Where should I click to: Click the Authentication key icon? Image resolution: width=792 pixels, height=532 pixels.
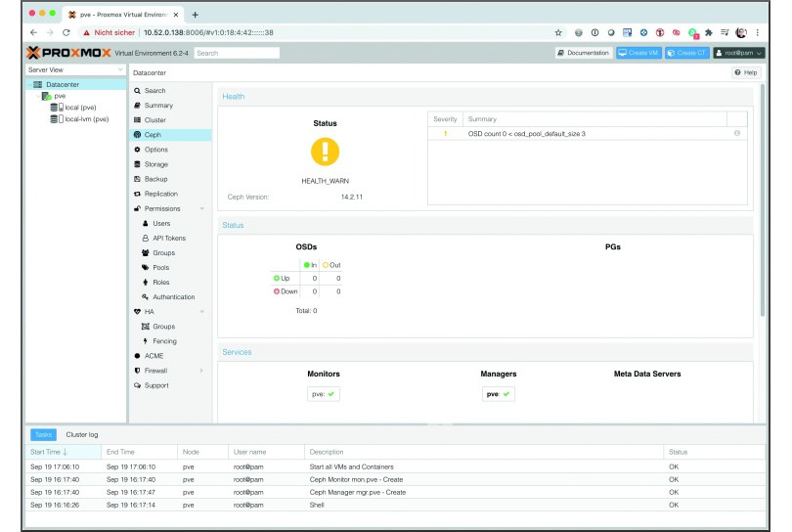pyautogui.click(x=146, y=296)
